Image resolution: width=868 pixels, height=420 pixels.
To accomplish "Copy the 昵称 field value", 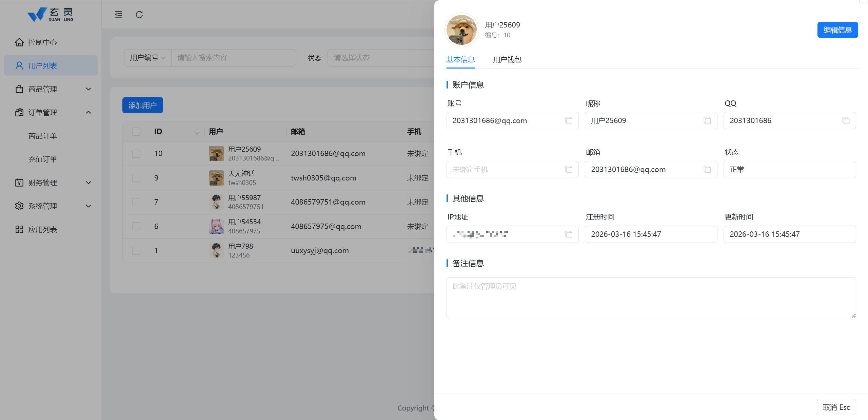I will tap(707, 120).
